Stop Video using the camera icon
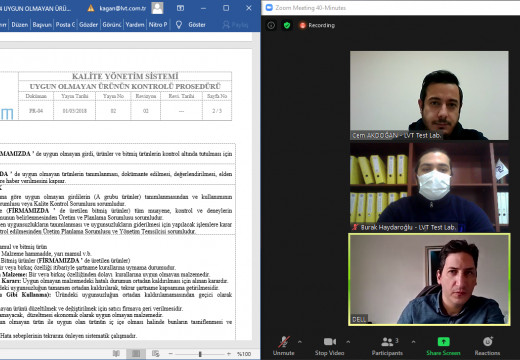This screenshot has width=520, height=360. [x=330, y=346]
